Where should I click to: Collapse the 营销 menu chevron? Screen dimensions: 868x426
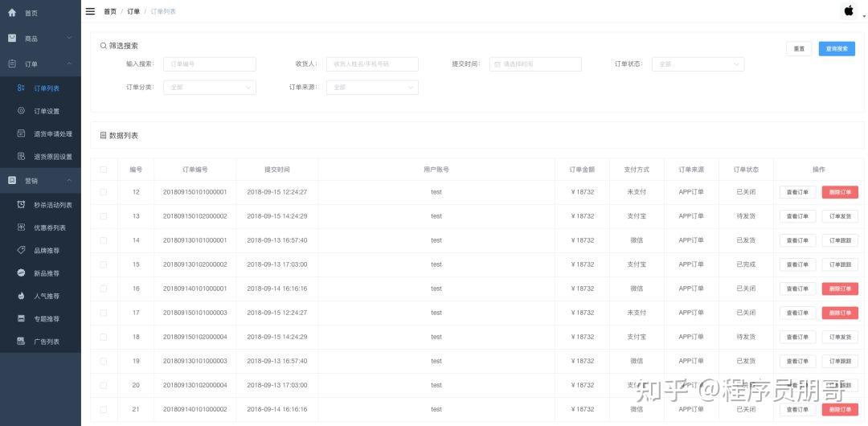pyautogui.click(x=69, y=181)
